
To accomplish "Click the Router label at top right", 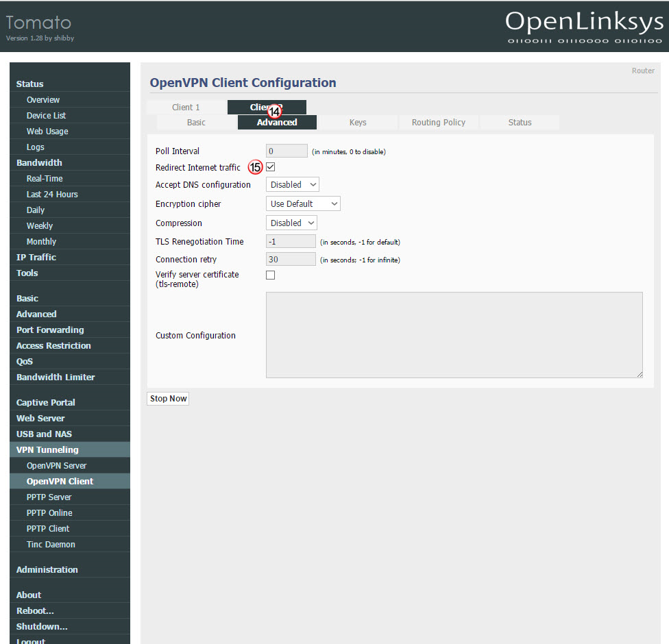I will coord(643,71).
